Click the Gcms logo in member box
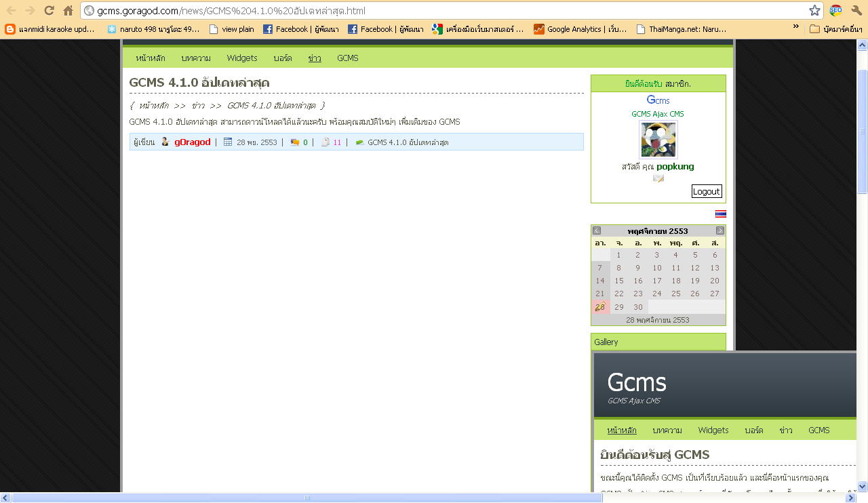This screenshot has height=503, width=868. [x=658, y=100]
